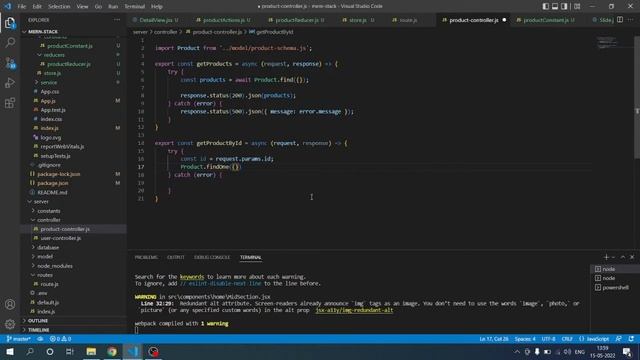This screenshot has height=360, width=640.
Task: Click the Windows Start button
Action: click(x=10, y=352)
